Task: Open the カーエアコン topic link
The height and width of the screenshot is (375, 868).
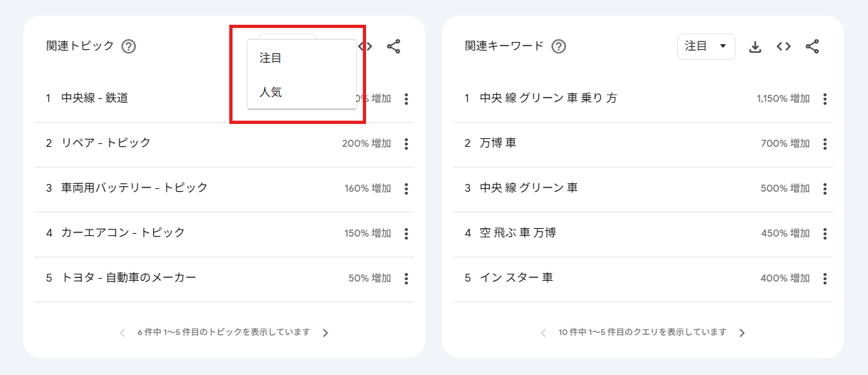Action: [122, 232]
